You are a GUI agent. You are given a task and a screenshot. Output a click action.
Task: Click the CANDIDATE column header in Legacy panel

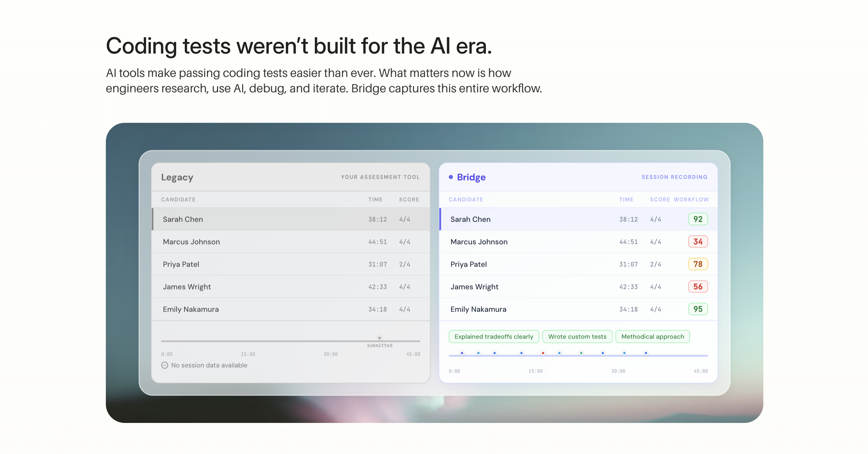pos(178,200)
